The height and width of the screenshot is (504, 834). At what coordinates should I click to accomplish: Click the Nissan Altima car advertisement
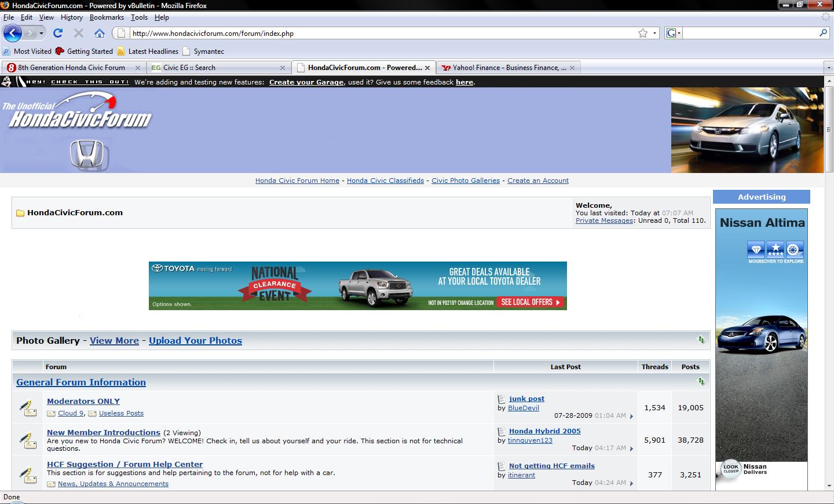coord(762,350)
